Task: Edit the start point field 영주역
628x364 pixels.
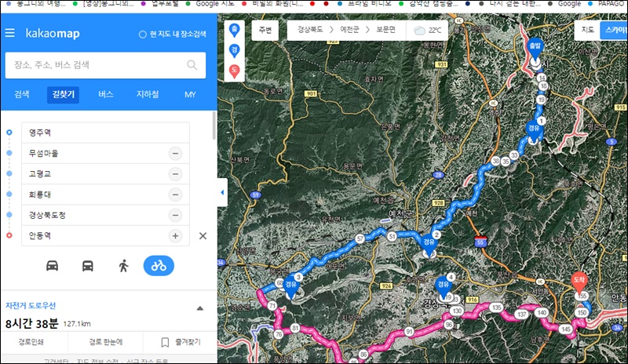Action: click(105, 133)
